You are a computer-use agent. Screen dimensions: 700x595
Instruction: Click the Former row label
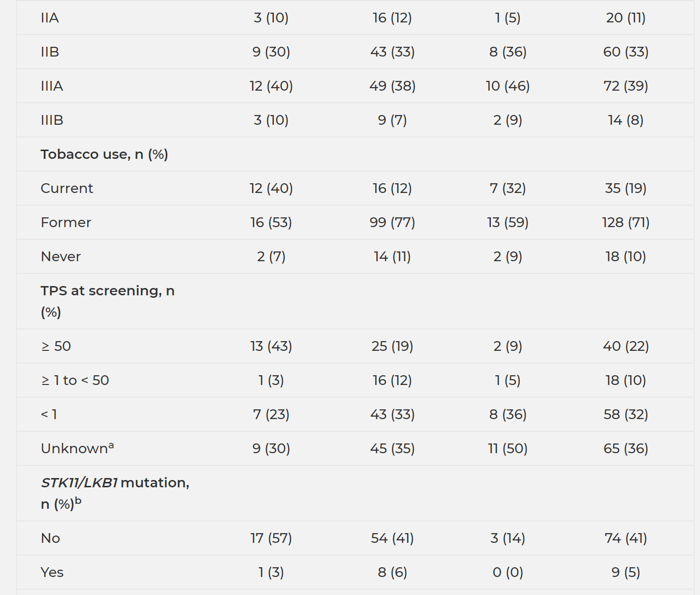(x=66, y=223)
